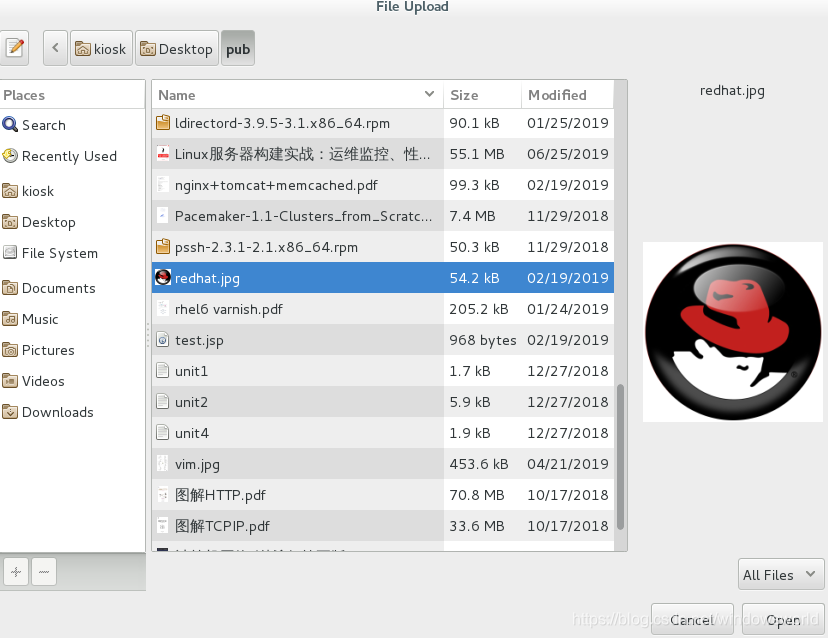Viewport: 828px width, 638px height.
Task: Click the unit4 document icon
Action: [163, 433]
